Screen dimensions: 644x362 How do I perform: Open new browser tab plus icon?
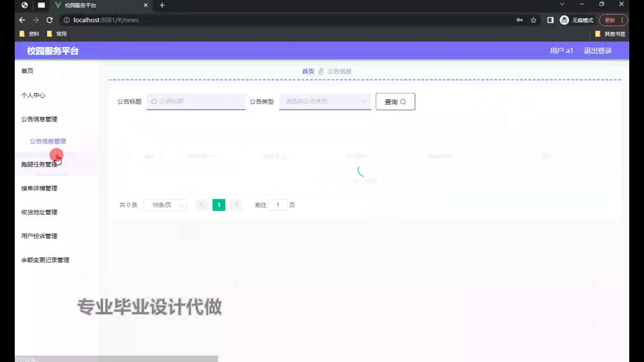tap(162, 5)
